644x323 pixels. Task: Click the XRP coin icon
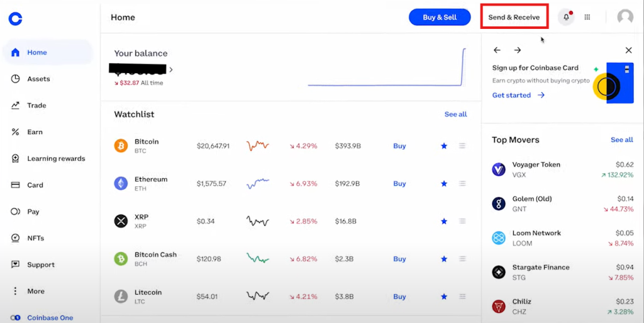121,221
